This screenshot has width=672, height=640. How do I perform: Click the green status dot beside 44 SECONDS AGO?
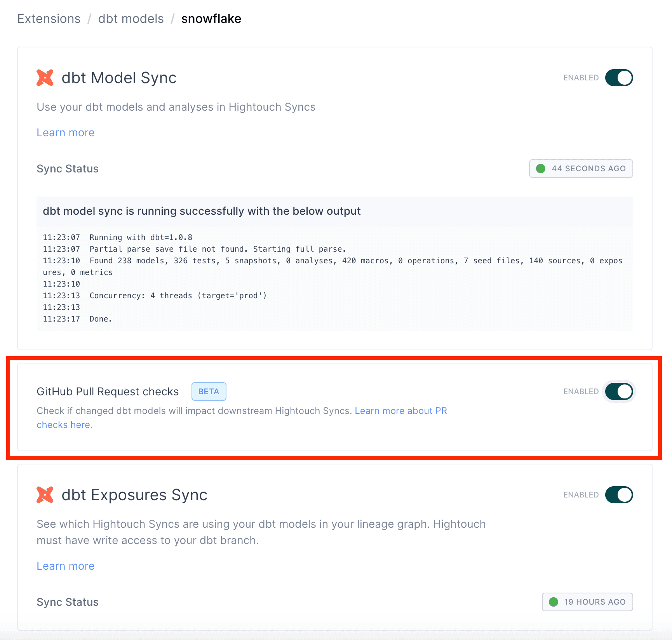pyautogui.click(x=541, y=169)
